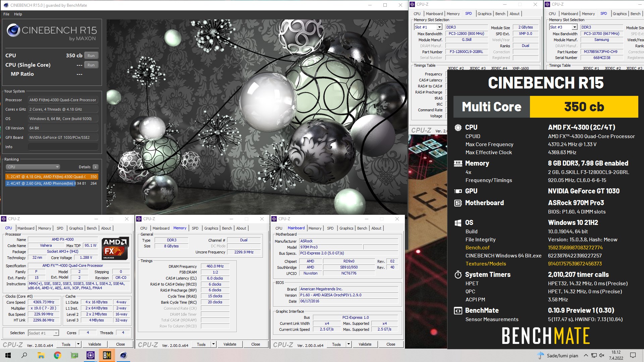Open the Help menu in Cinebench
Image resolution: width=644 pixels, height=362 pixels.
[x=18, y=14]
